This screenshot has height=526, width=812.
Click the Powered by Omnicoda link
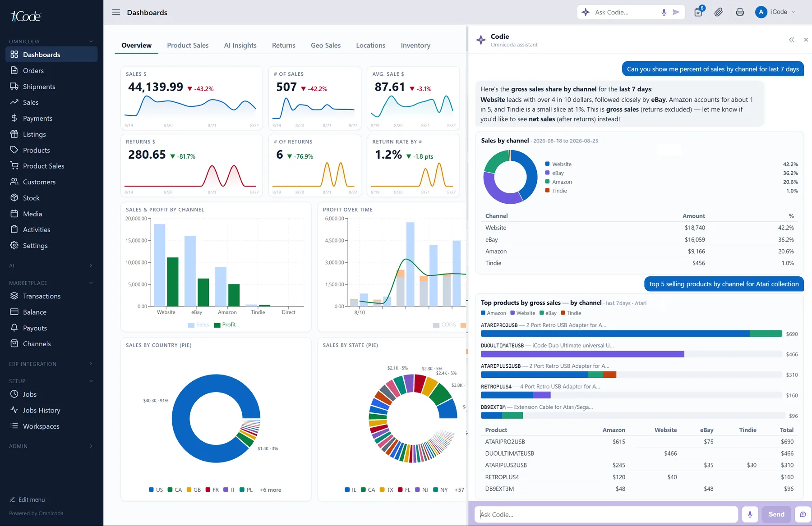(x=36, y=513)
